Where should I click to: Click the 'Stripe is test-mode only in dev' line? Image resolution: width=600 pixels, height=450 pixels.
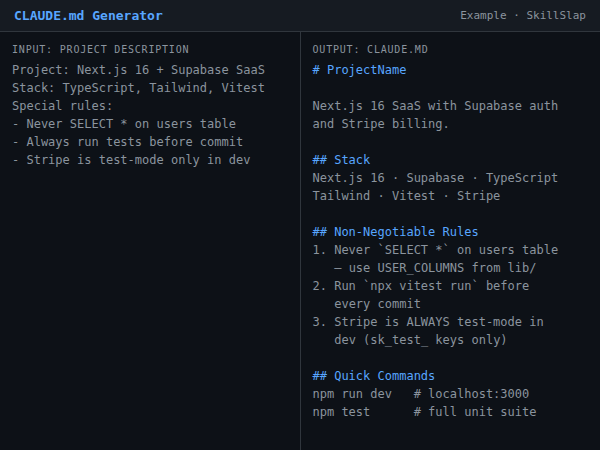(131, 160)
